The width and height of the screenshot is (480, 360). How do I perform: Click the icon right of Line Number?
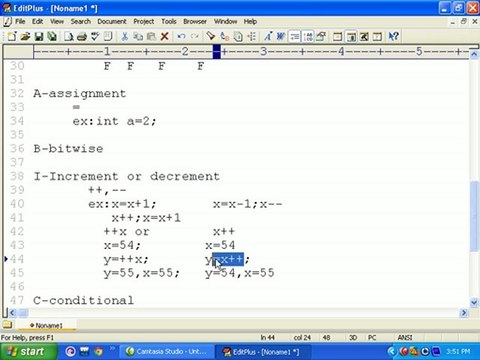321,36
